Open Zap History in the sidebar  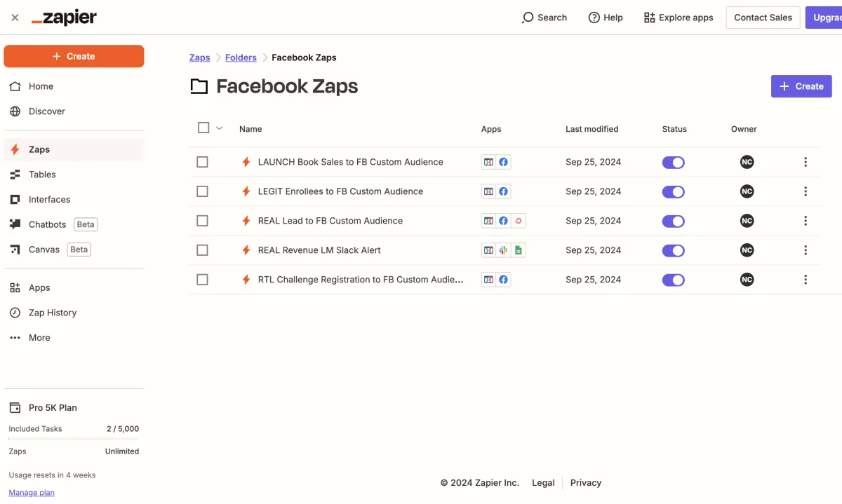(74, 313)
